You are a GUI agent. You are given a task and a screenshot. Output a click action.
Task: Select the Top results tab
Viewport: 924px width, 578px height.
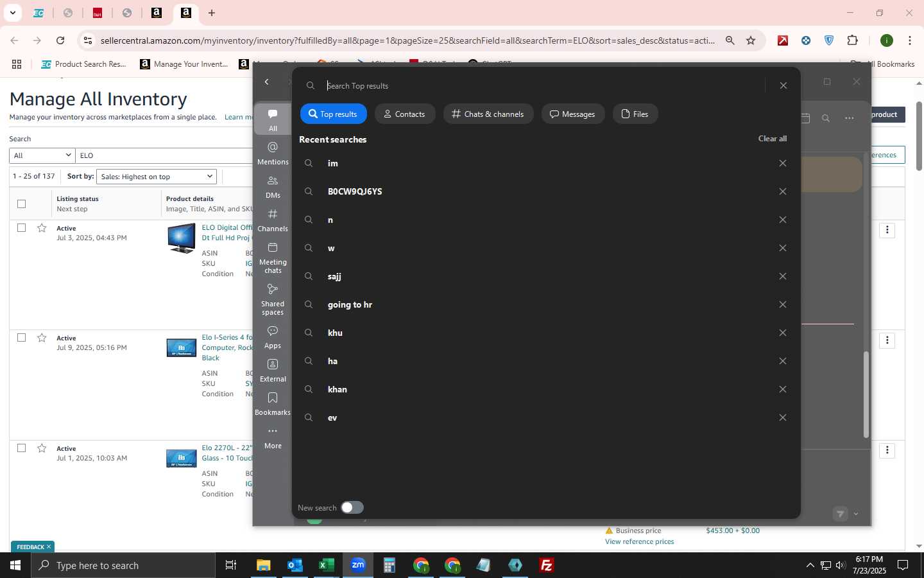tap(334, 114)
